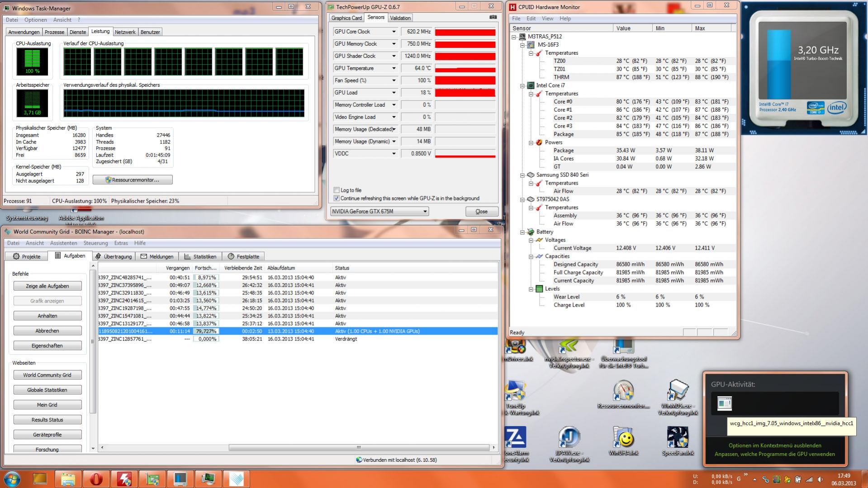
Task: Collapse the Battery node in Hardware Monitor
Action: tap(522, 232)
